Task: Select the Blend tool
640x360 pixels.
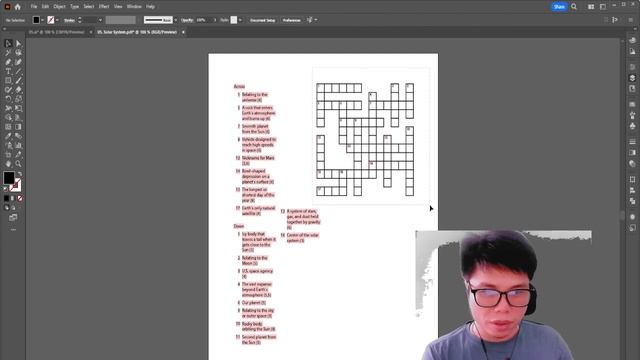Action: [18, 136]
